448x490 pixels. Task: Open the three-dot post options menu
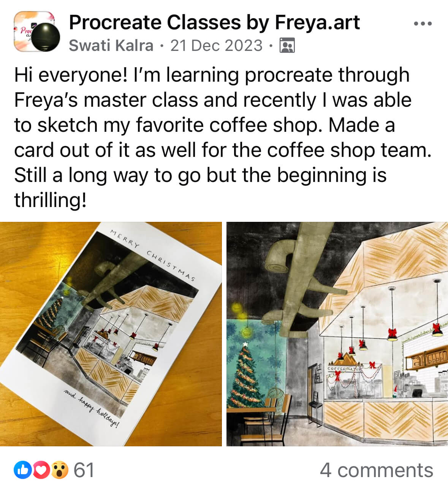(x=423, y=24)
